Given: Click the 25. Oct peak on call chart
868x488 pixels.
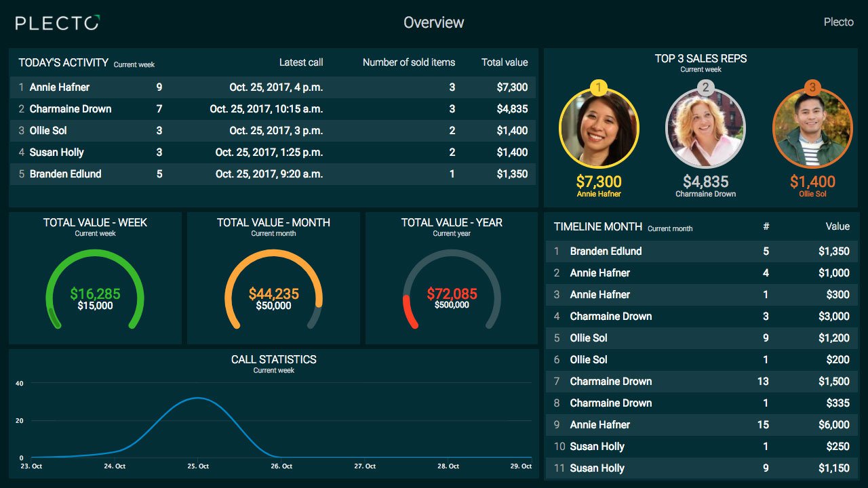Looking at the screenshot, I should 197,398.
